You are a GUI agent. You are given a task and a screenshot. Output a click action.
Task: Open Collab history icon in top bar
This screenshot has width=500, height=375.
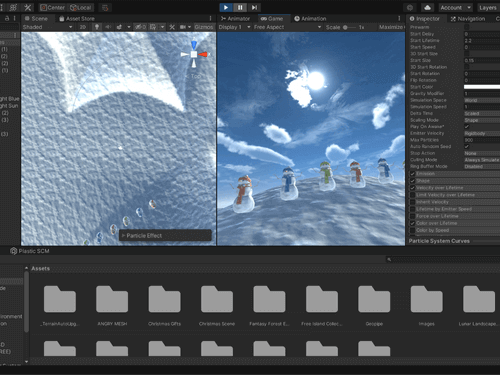pos(410,7)
